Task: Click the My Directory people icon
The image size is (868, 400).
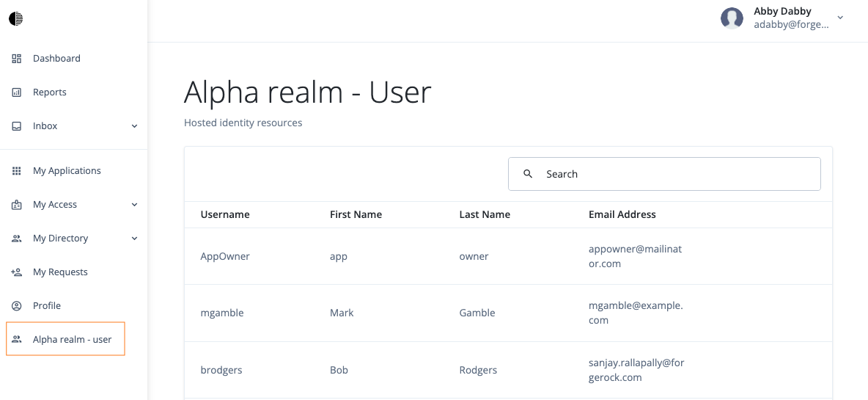Action: pyautogui.click(x=17, y=239)
